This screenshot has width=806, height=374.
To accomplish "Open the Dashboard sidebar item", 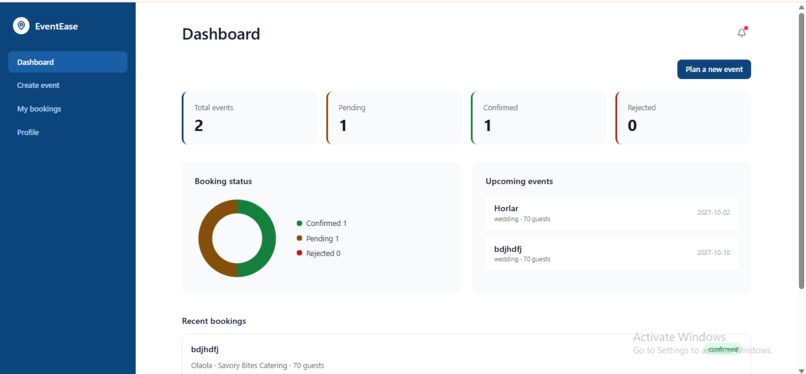I will coord(68,62).
